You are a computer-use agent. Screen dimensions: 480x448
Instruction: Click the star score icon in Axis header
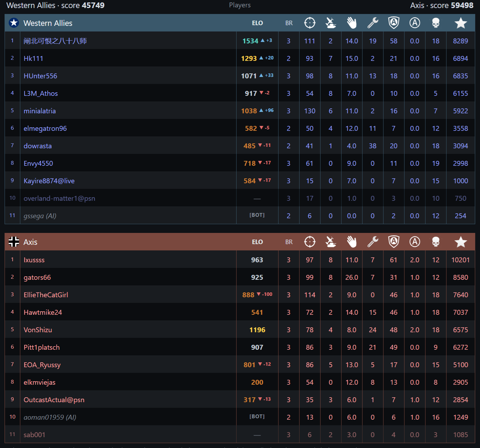pyautogui.click(x=461, y=242)
